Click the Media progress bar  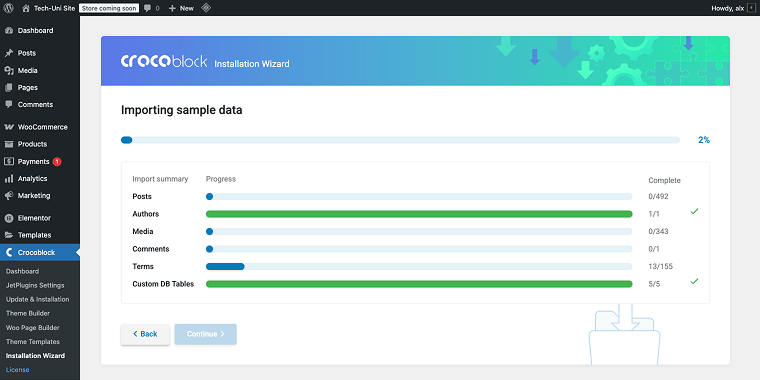[419, 231]
